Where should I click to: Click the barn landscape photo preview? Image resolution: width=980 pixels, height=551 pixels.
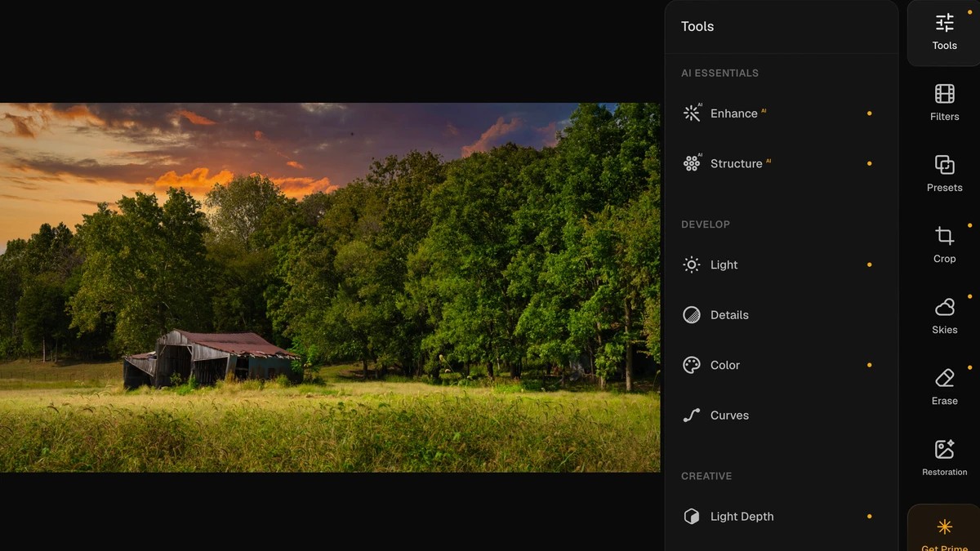[x=330, y=287]
